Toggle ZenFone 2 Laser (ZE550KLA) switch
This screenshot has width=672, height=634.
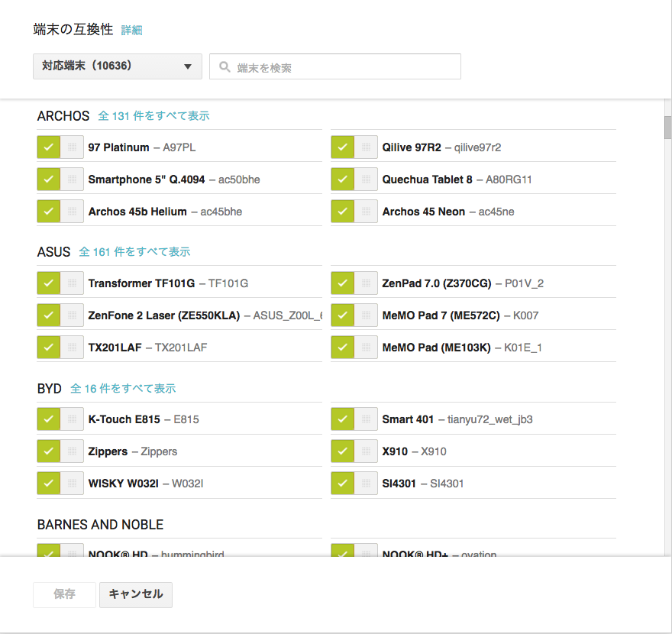pyautogui.click(x=60, y=315)
